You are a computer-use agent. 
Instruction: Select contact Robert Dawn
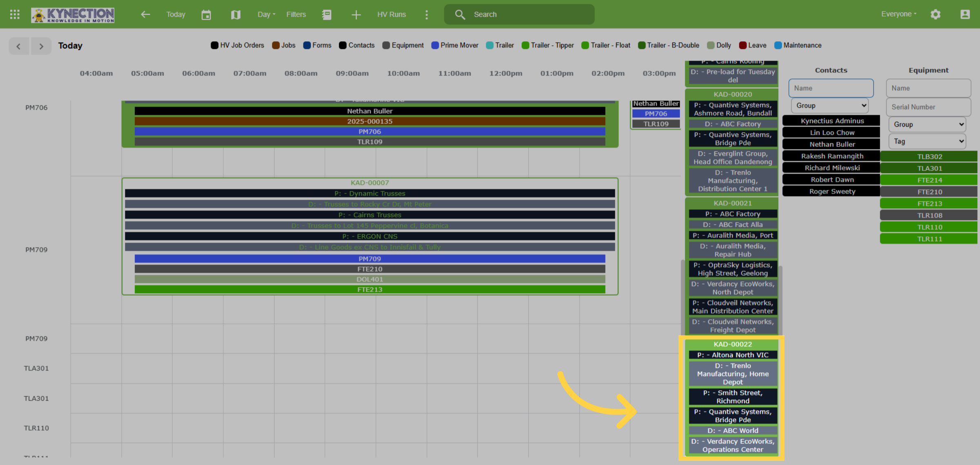[x=832, y=180]
